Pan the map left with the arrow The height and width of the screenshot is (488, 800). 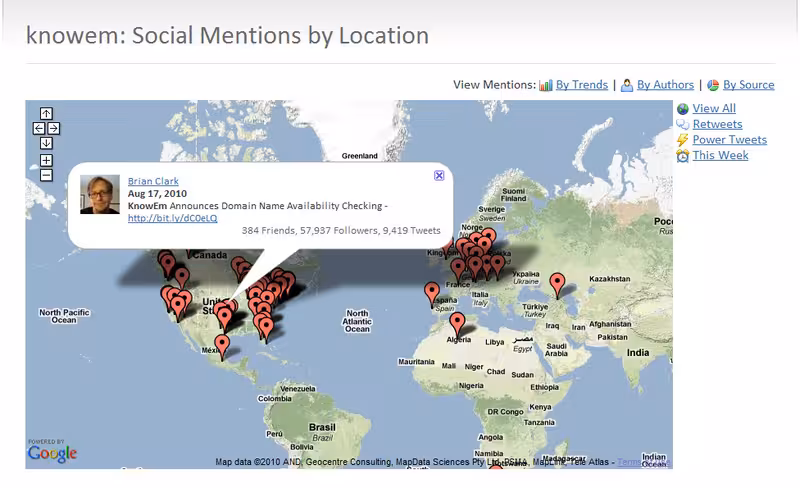pos(39,128)
